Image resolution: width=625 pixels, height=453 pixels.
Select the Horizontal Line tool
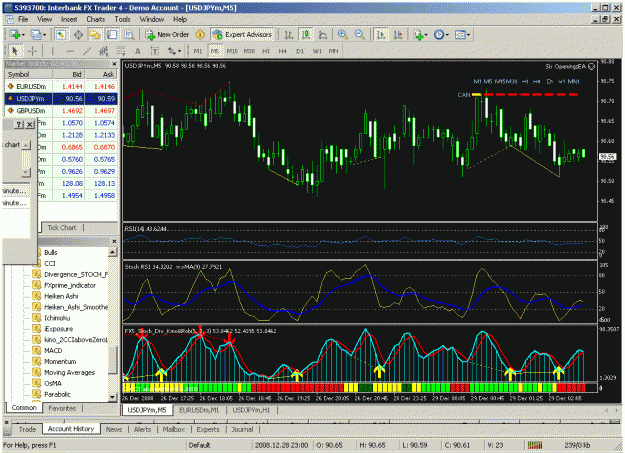tap(70, 51)
